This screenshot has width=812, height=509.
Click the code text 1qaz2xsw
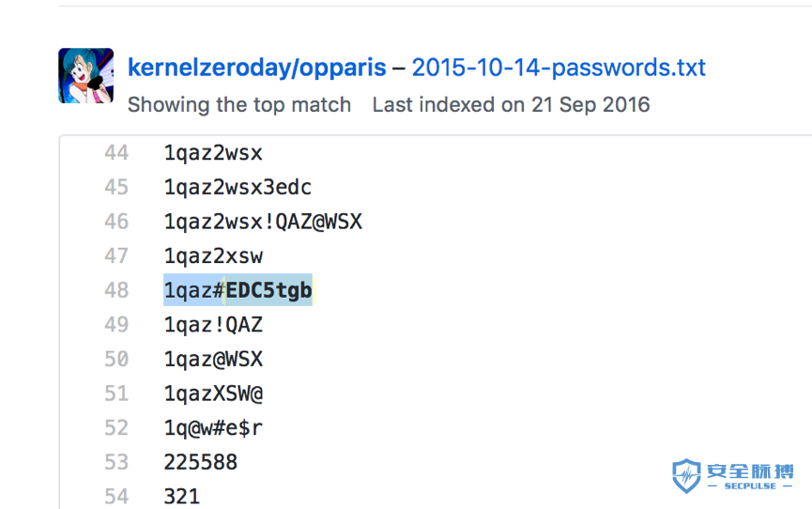coord(213,256)
